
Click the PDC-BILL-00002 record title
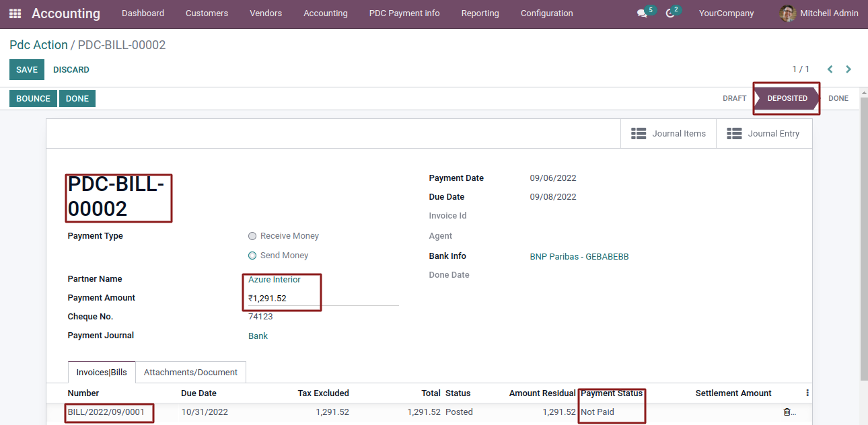116,196
